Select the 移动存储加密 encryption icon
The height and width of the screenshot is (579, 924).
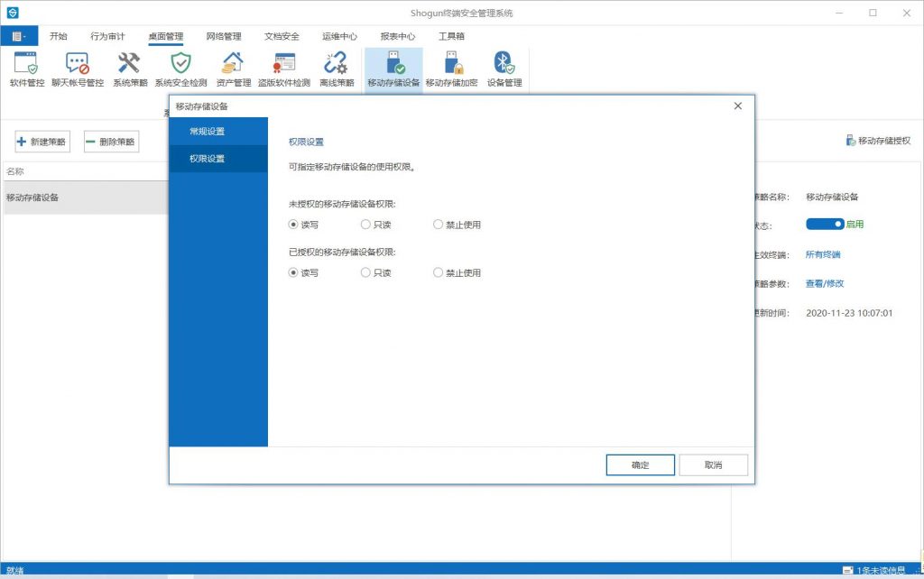click(455, 64)
